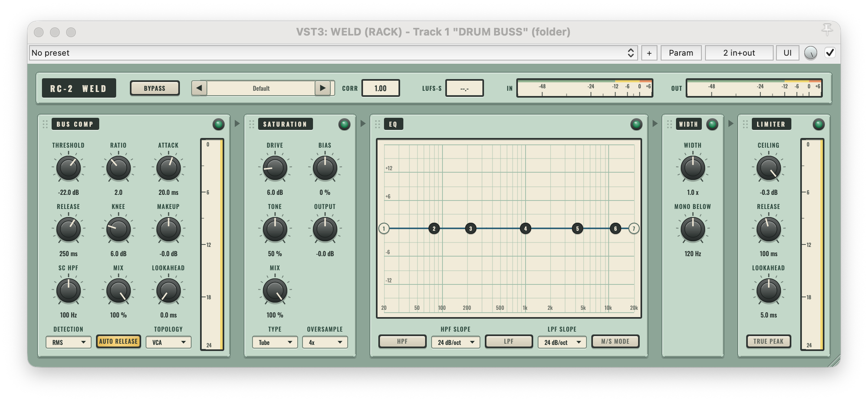
Task: Click the plus button to add preset
Action: point(649,53)
